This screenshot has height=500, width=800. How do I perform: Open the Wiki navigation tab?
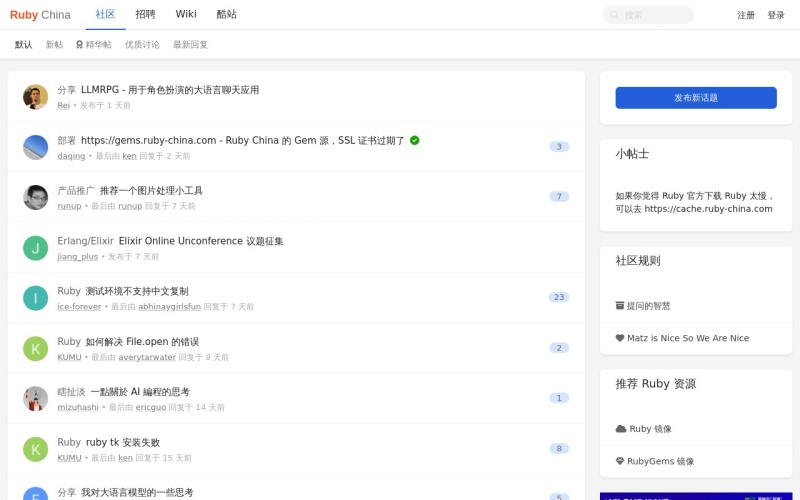click(x=186, y=14)
